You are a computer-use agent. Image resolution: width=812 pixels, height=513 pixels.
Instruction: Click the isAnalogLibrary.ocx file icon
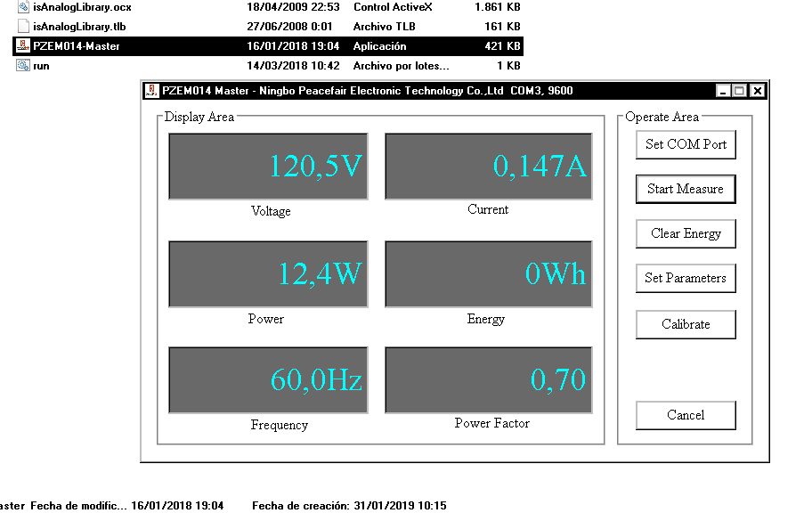point(23,7)
